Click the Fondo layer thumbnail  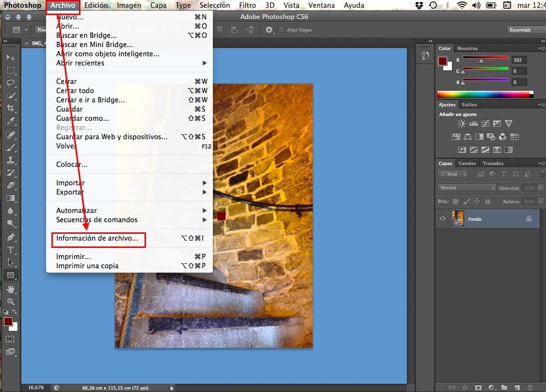coord(458,219)
